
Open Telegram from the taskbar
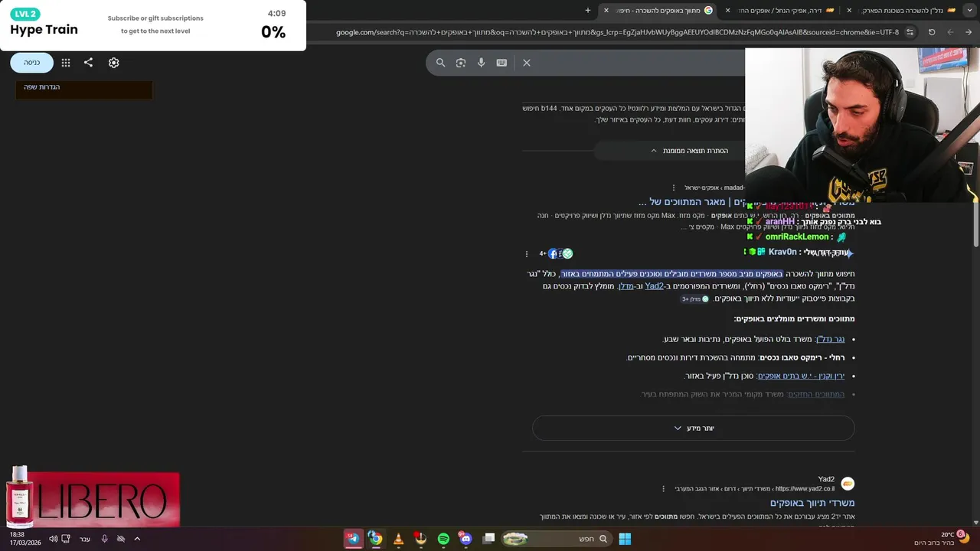(x=353, y=539)
